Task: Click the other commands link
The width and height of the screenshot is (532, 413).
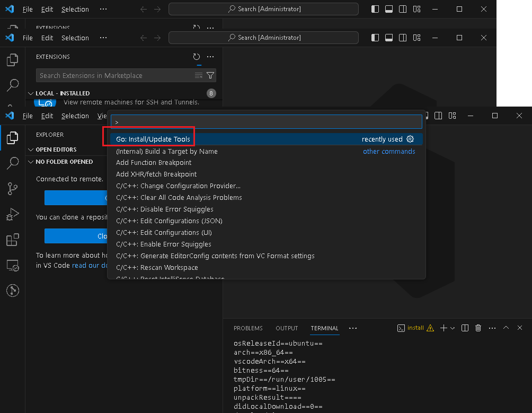Action: [389, 151]
